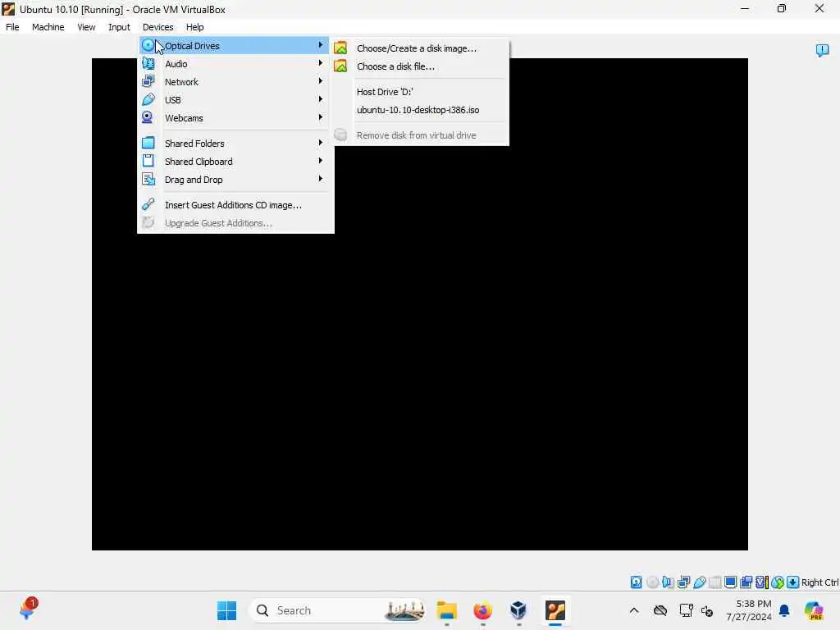
Task: Open the notification center icon in VM window
Action: (822, 50)
